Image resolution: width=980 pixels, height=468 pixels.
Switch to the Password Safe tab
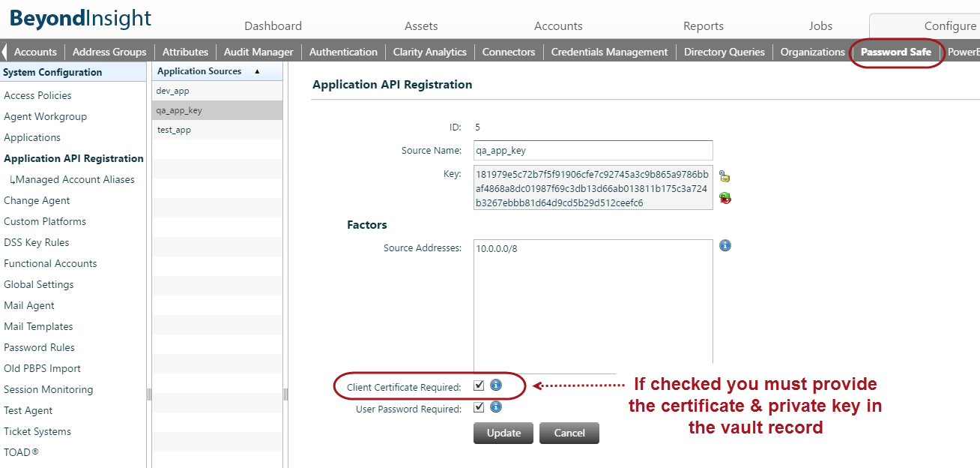point(896,52)
